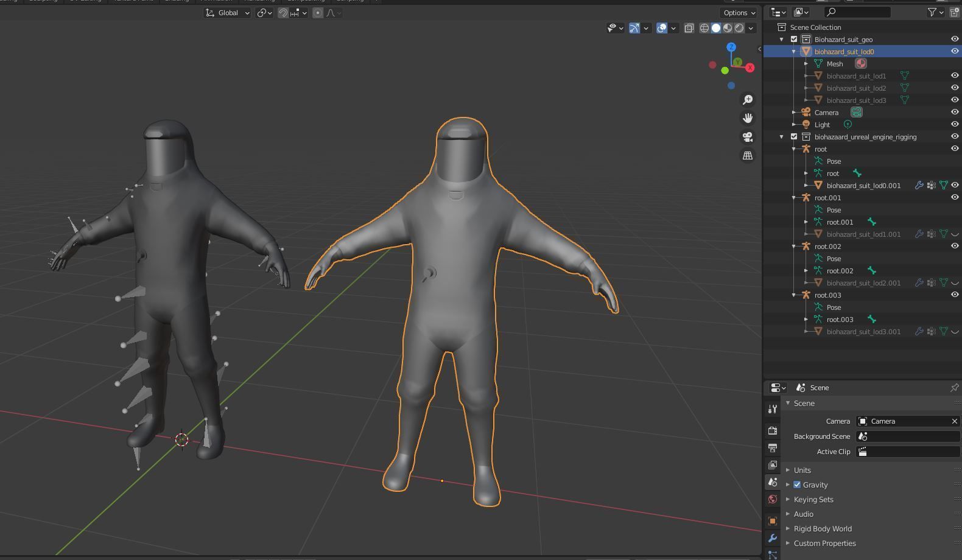Select biohazard_suit_lod0.001 in outliner
Image resolution: width=962 pixels, height=560 pixels.
pyautogui.click(x=863, y=185)
